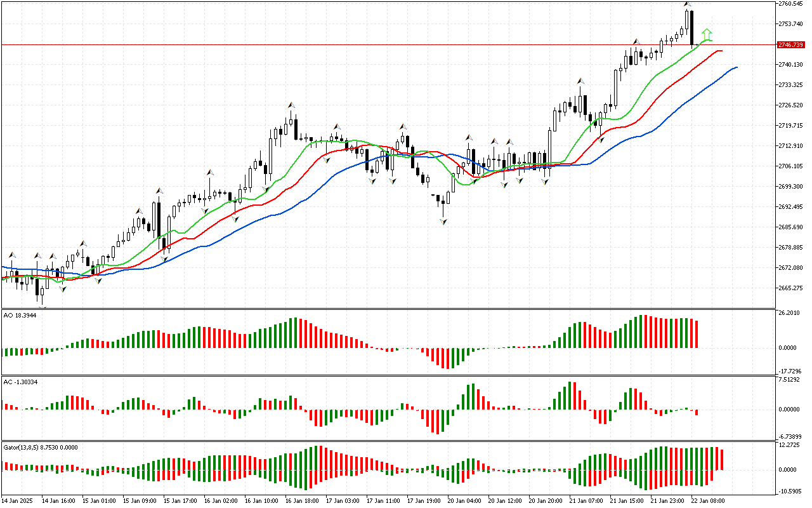Select 2733.325 on the price scale

point(790,85)
